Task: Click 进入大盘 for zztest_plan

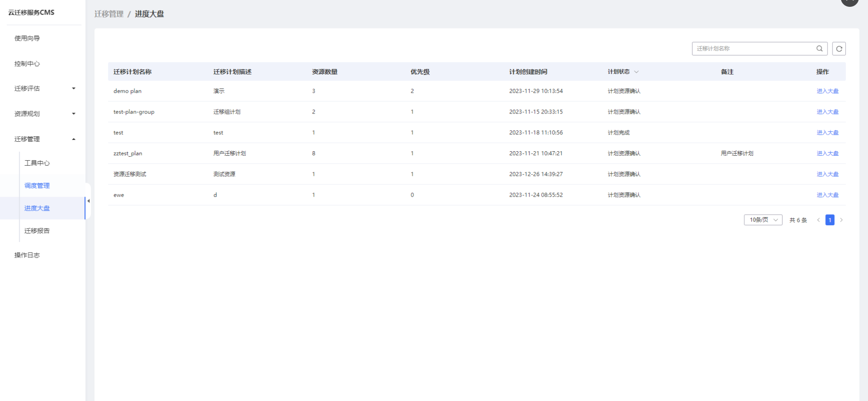Action: point(828,153)
